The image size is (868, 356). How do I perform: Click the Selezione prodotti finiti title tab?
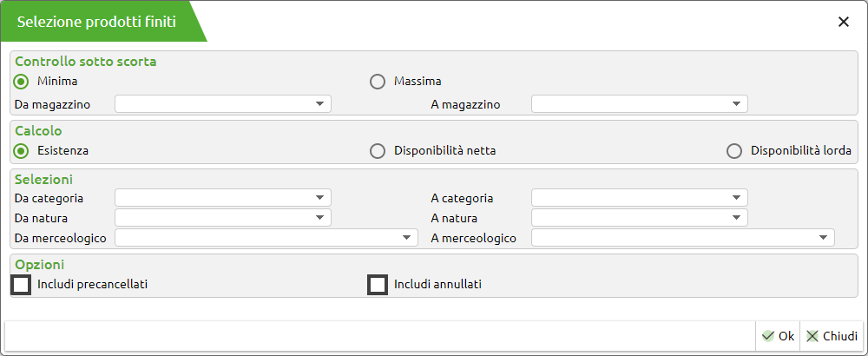[x=97, y=23]
